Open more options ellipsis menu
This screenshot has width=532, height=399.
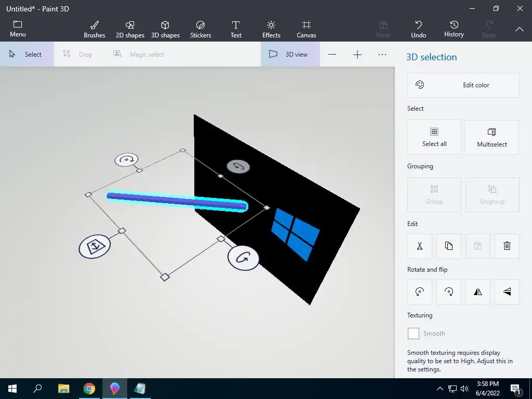click(382, 54)
